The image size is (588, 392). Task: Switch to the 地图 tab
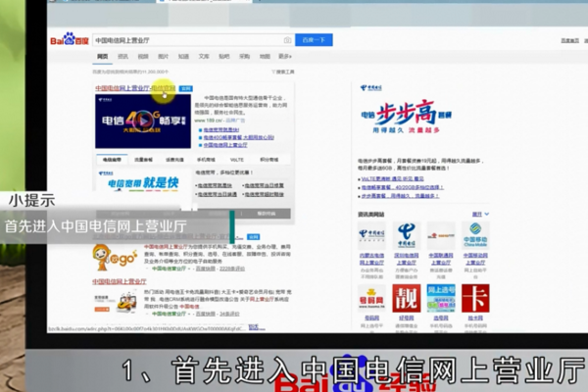(x=265, y=56)
